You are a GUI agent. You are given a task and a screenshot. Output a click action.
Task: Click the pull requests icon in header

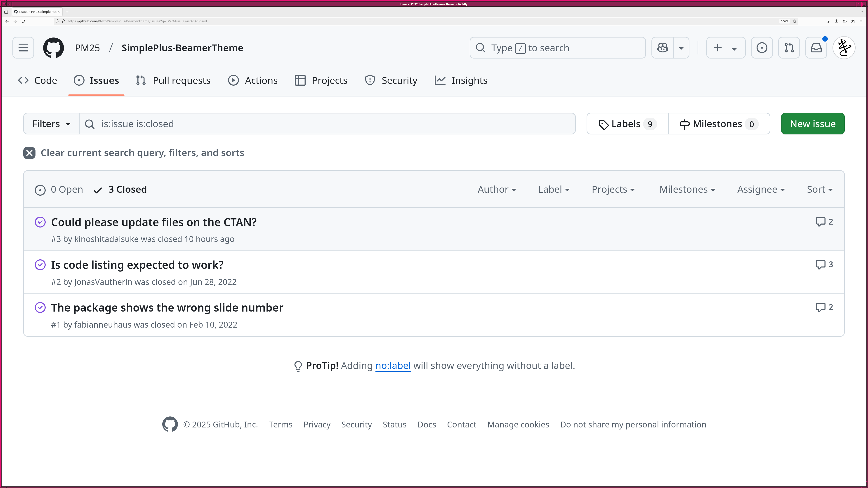point(789,48)
